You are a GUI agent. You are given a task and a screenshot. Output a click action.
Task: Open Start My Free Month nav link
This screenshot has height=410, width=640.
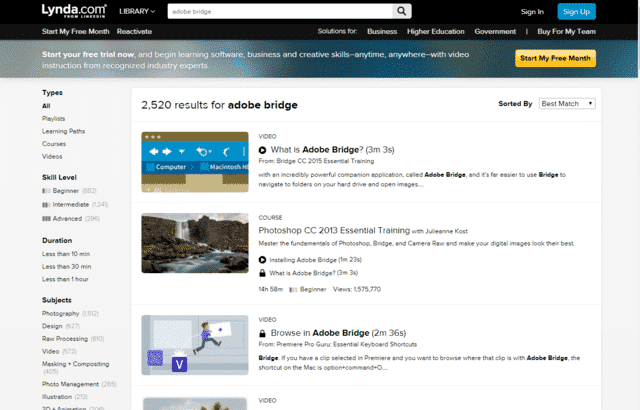pos(76,31)
